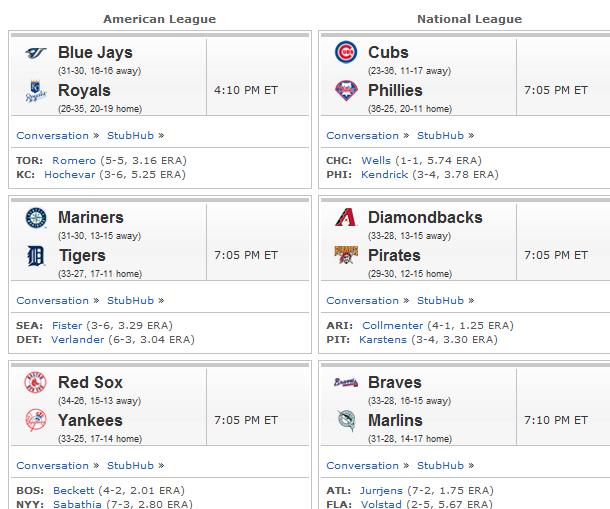610x509 pixels.
Task: Click the Red Sox team logo
Action: [35, 383]
